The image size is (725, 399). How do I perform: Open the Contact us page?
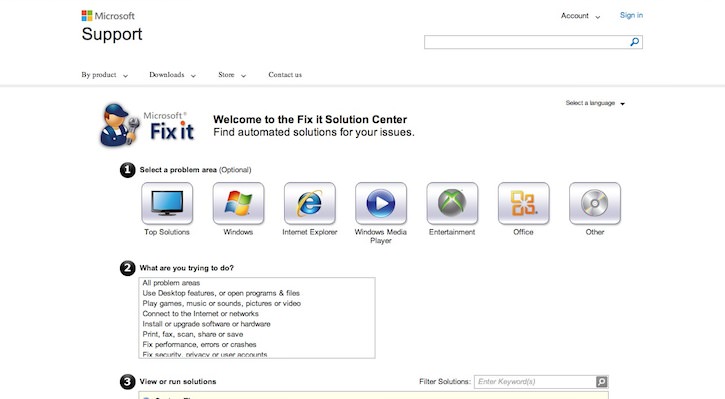coord(285,75)
